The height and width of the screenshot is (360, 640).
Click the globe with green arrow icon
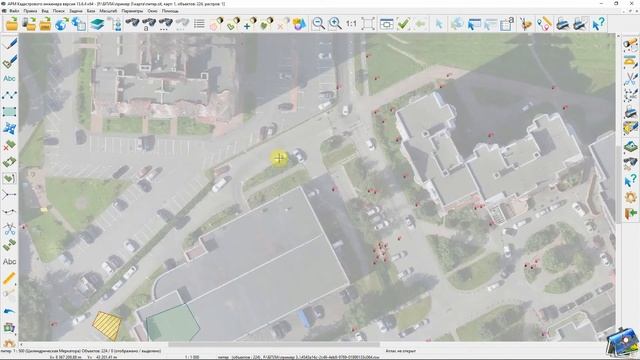(x=62, y=24)
